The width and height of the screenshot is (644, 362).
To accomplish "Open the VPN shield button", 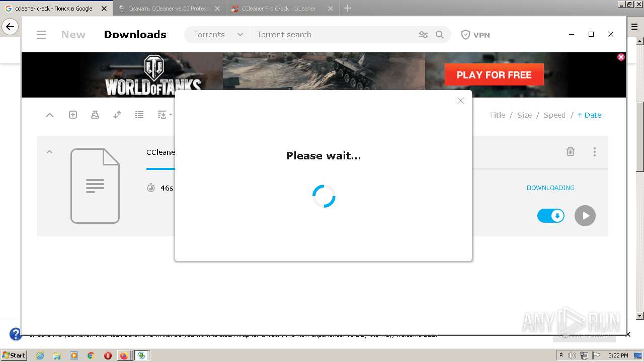I will tap(475, 35).
